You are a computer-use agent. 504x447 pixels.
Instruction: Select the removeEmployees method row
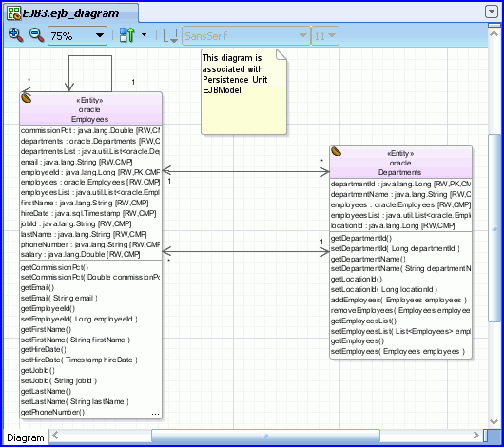click(400, 310)
